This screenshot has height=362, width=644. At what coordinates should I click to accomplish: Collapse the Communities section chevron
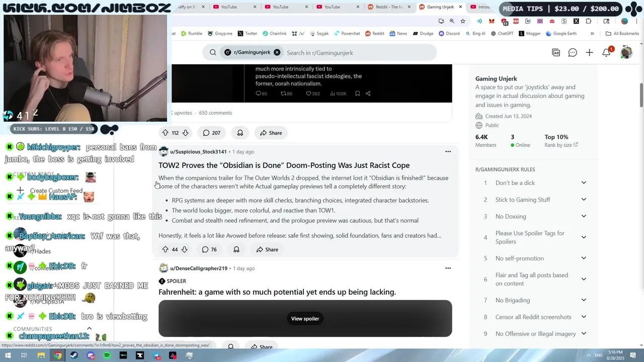click(x=89, y=329)
